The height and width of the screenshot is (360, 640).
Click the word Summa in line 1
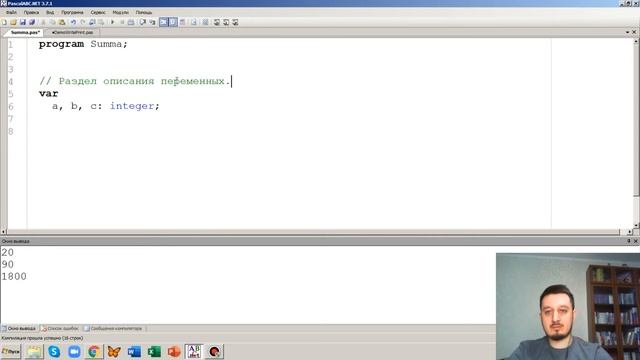(x=106, y=44)
